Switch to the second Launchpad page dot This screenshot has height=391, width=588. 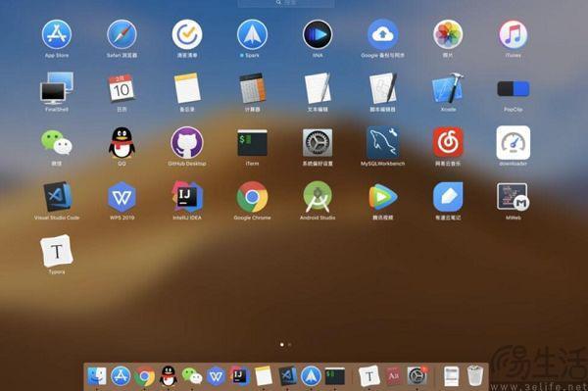pos(289,344)
